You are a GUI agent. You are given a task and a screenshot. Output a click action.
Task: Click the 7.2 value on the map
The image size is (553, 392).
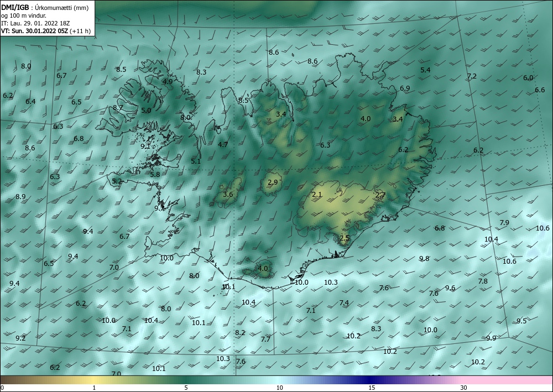click(472, 76)
